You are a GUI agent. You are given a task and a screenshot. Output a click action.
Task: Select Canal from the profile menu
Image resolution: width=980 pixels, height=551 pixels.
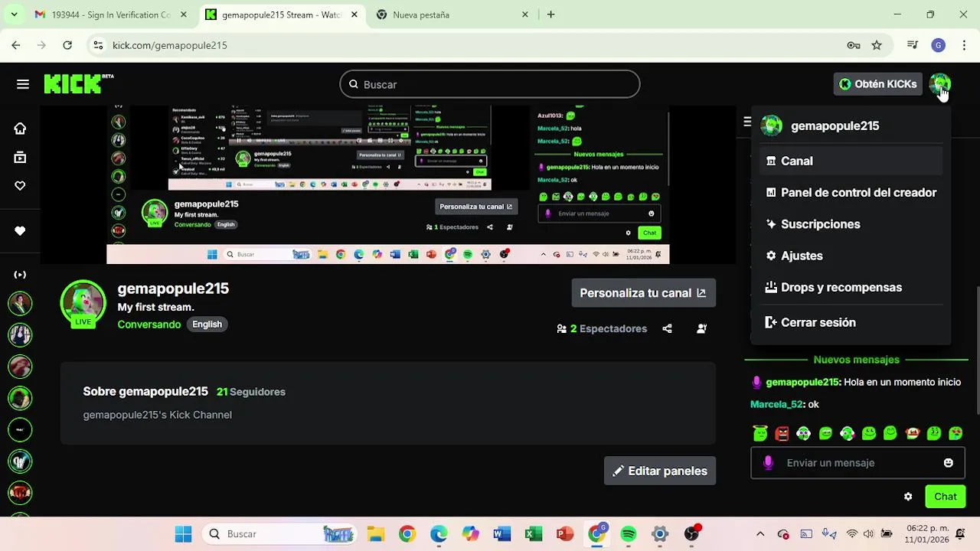tap(851, 161)
